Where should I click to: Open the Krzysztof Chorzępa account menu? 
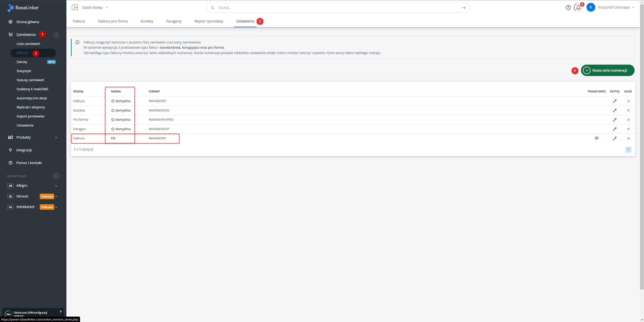coord(616,7)
